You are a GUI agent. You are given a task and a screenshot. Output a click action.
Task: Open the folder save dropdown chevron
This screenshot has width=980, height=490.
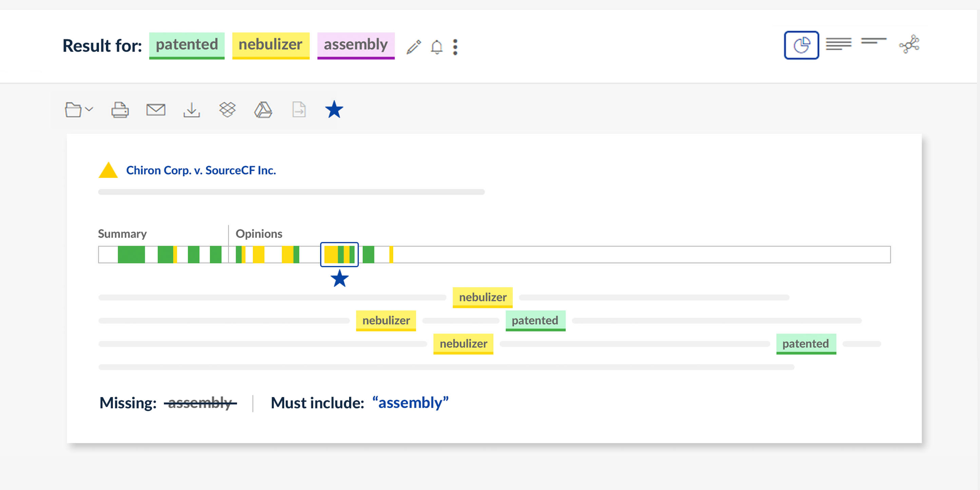[x=89, y=110]
